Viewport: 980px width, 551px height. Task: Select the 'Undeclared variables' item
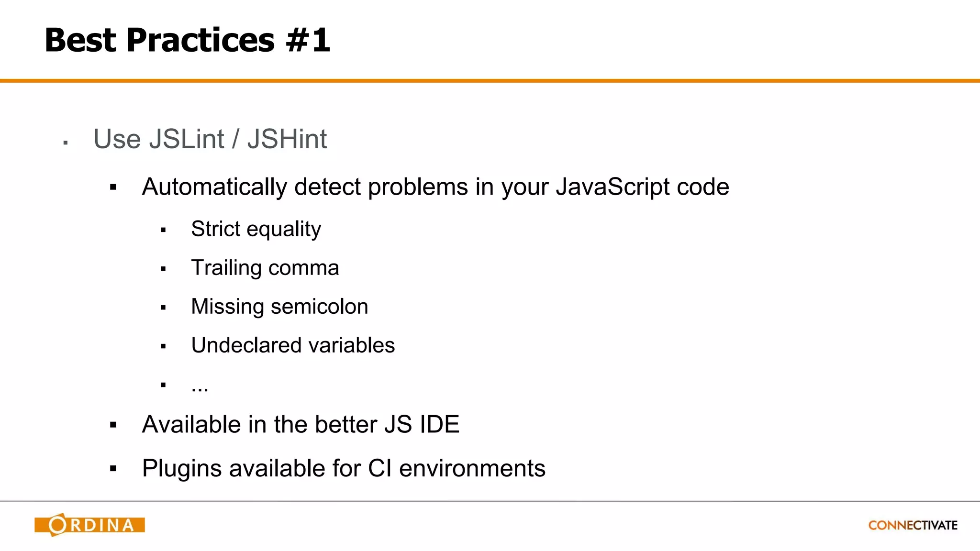(x=293, y=345)
